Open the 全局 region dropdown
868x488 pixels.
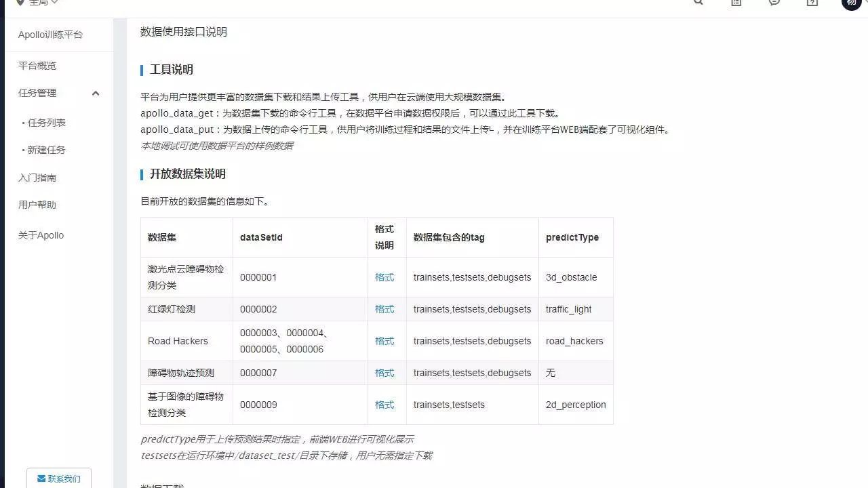coord(37,3)
